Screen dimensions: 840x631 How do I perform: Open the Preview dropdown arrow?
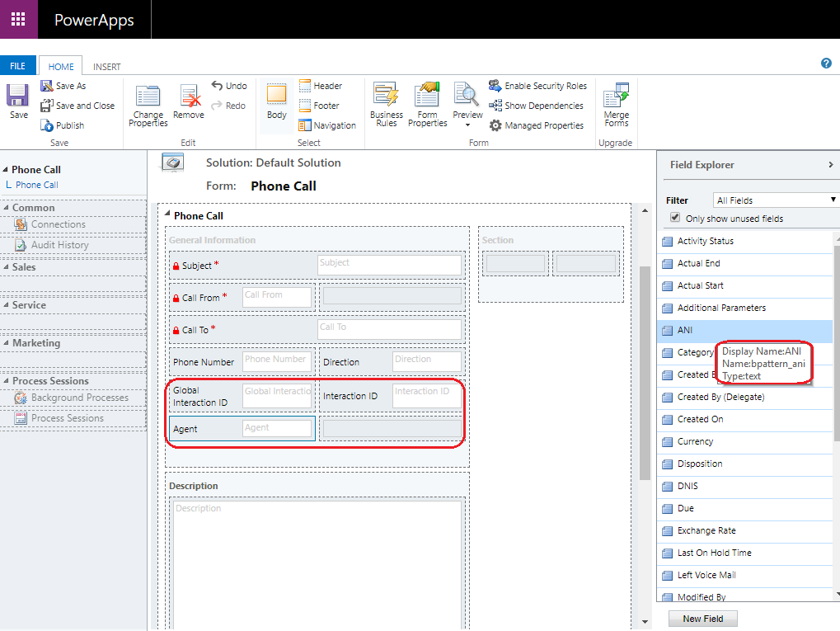pyautogui.click(x=467, y=125)
